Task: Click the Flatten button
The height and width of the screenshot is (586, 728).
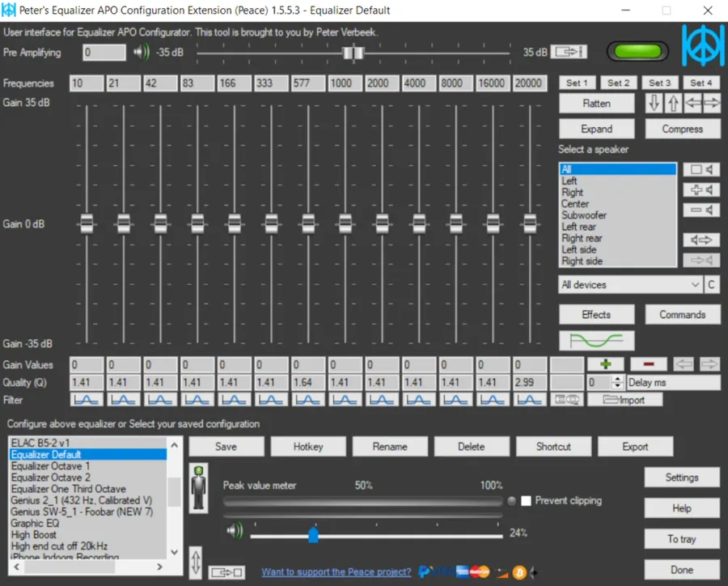Action: pos(596,103)
